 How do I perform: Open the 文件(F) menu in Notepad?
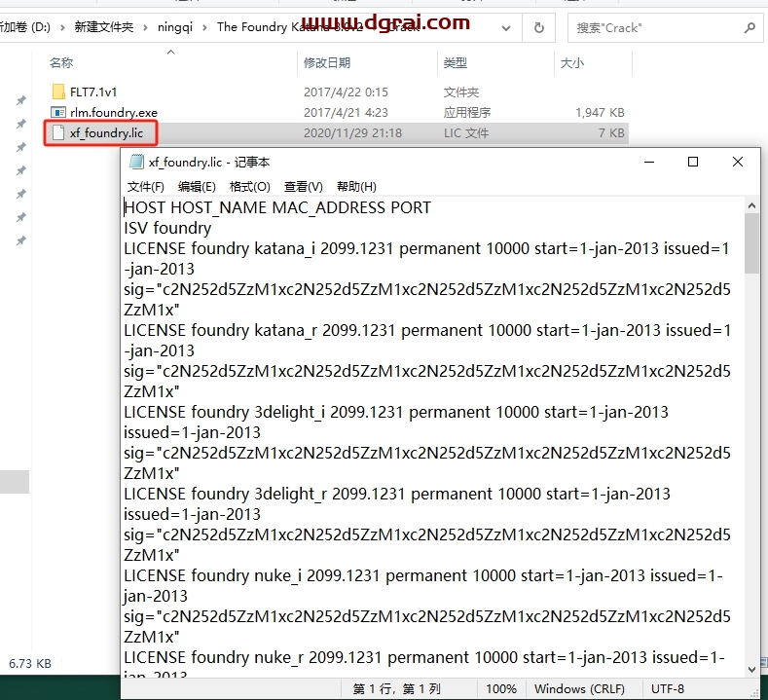[145, 187]
